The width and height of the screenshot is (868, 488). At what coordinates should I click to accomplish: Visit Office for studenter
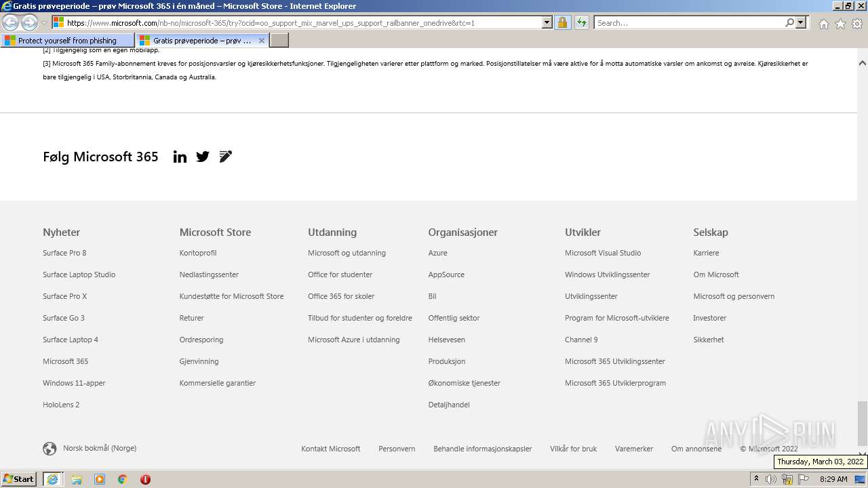pos(340,274)
